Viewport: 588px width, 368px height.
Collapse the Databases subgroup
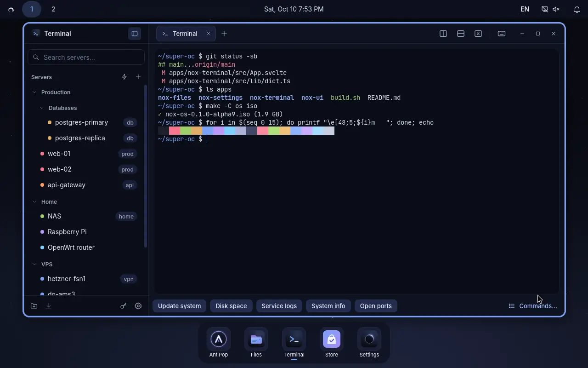[42, 108]
